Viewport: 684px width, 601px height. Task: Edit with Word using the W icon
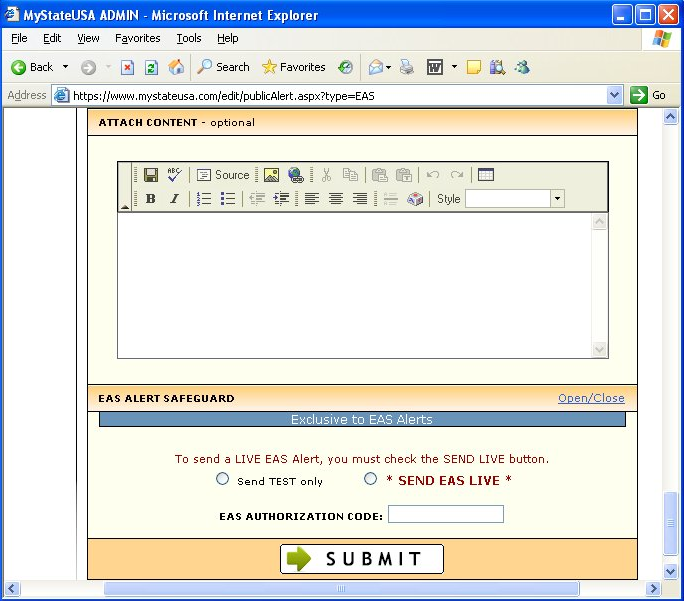(x=434, y=67)
